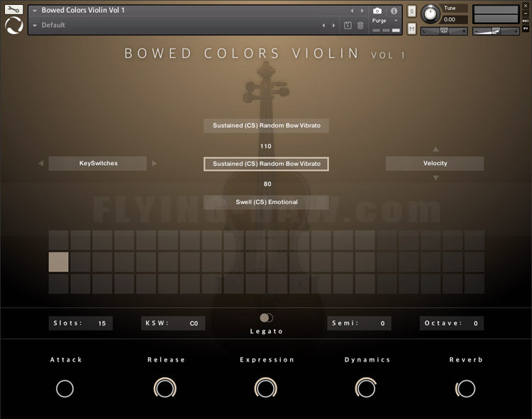
Task: Click the Semi transpose field
Action: point(359,323)
